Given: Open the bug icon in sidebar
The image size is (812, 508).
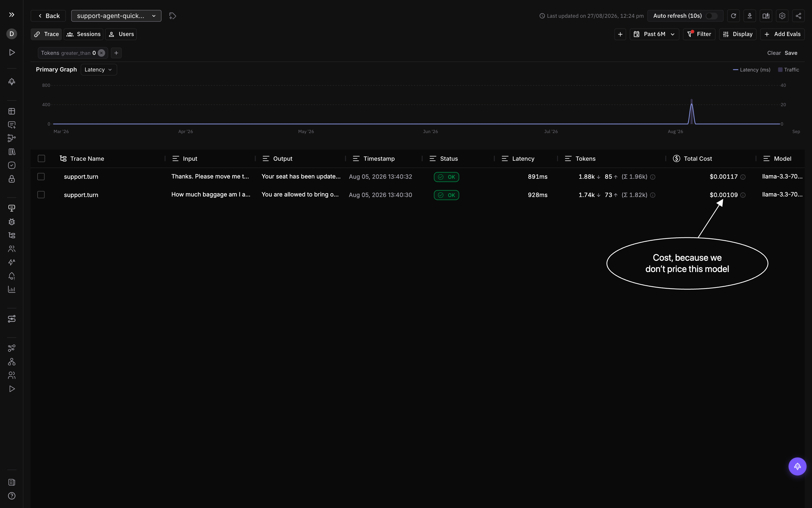Looking at the screenshot, I should point(12,222).
